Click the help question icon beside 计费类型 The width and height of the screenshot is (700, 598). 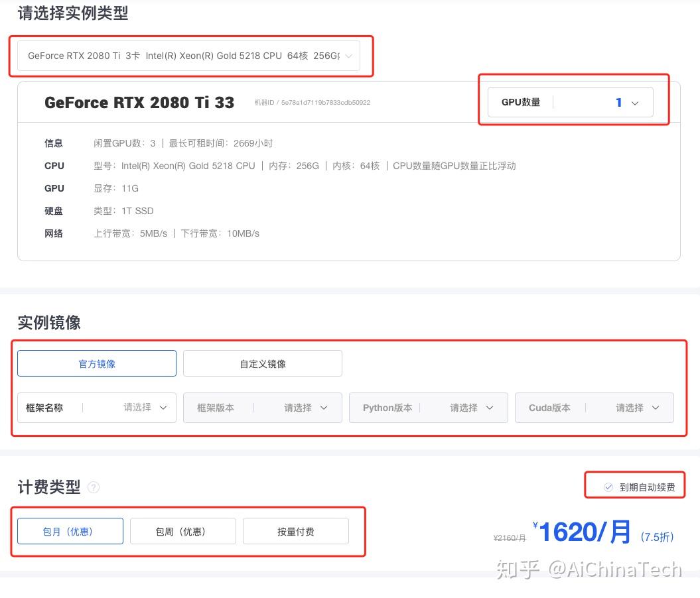tap(94, 487)
